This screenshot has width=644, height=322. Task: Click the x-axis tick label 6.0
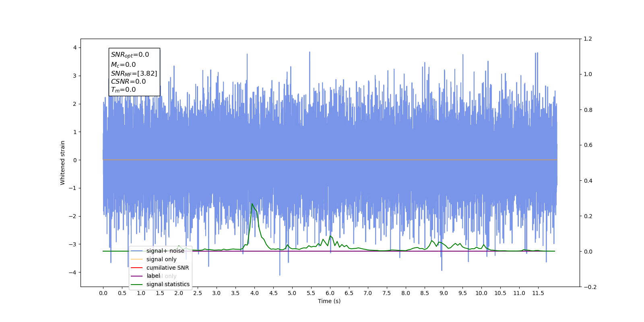point(330,293)
